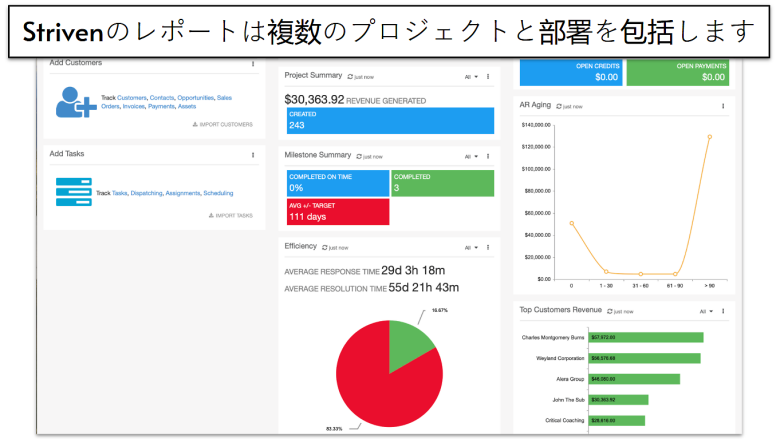This screenshot has height=439, width=780.
Task: Open the Dispatching link
Action: [x=146, y=193]
